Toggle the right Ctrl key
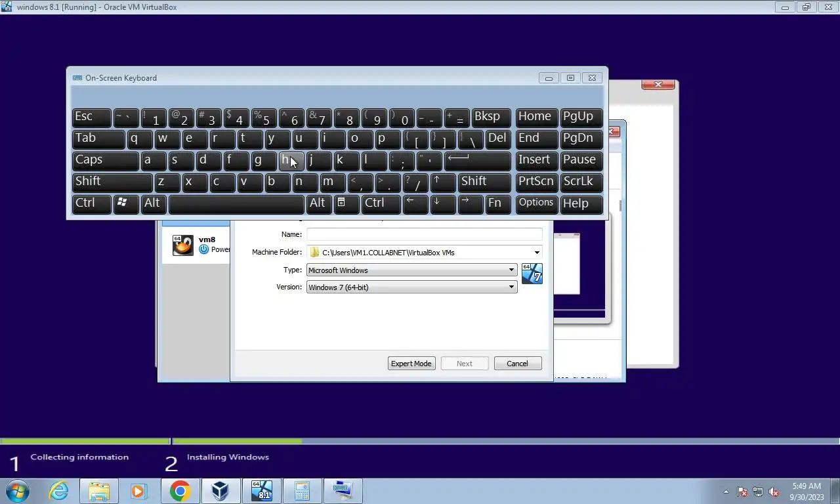The width and height of the screenshot is (840, 504). [x=381, y=204]
